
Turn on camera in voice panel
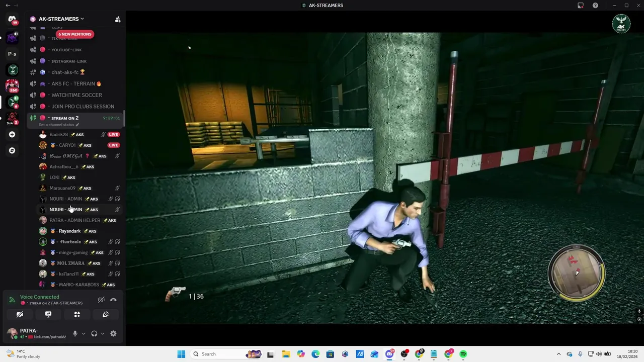(x=20, y=314)
